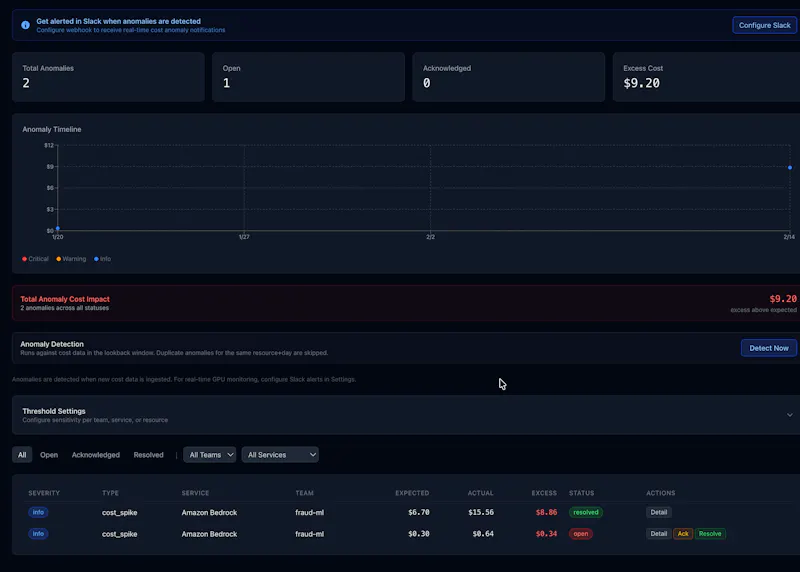Image resolution: width=800 pixels, height=572 pixels.
Task: Toggle the Info legend item
Action: pyautogui.click(x=103, y=259)
